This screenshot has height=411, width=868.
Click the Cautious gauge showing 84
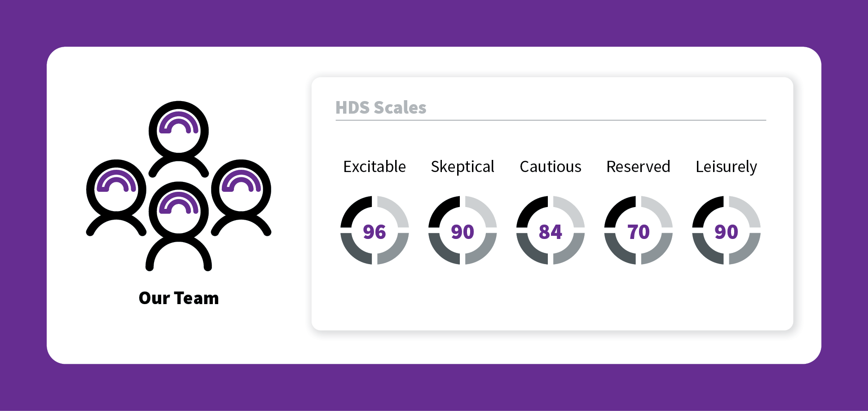point(551,230)
